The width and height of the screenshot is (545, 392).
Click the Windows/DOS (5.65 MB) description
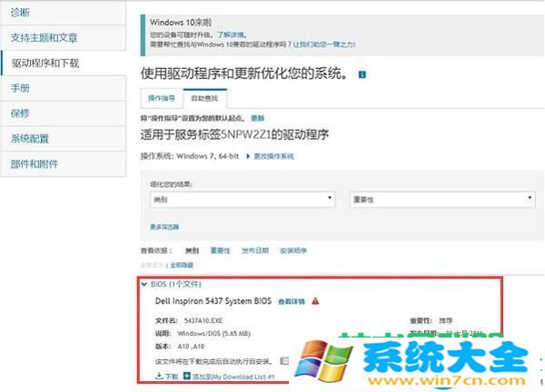[x=213, y=333]
